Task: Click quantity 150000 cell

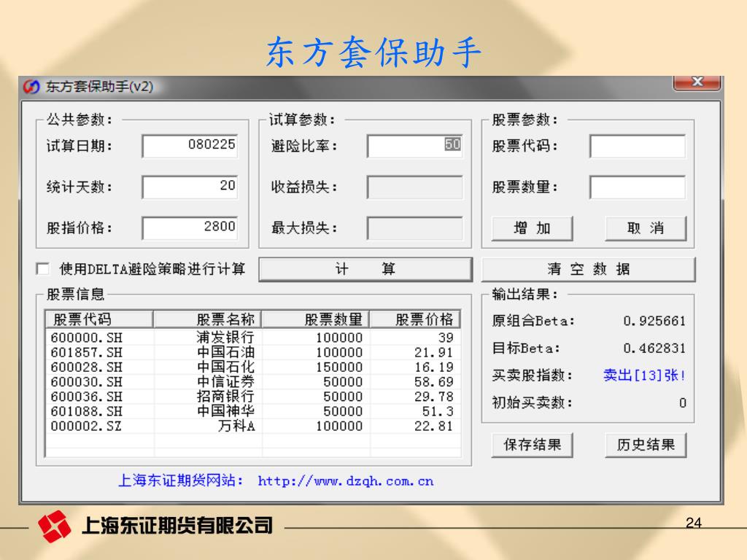Action: click(x=339, y=367)
